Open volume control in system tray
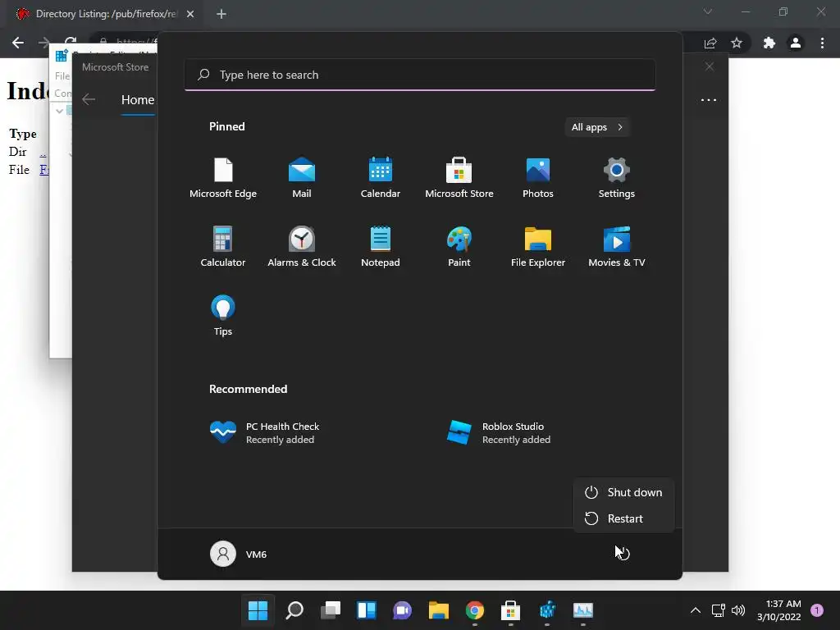The height and width of the screenshot is (630, 840). (738, 610)
